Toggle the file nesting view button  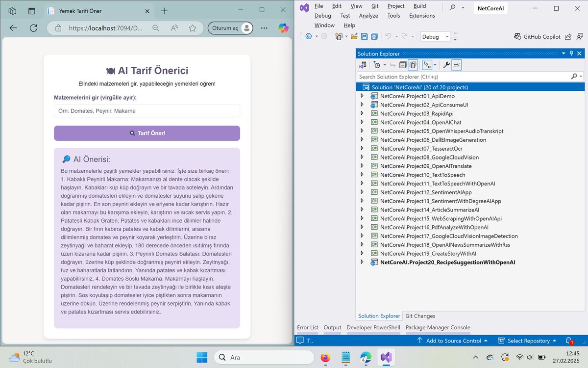click(427, 65)
